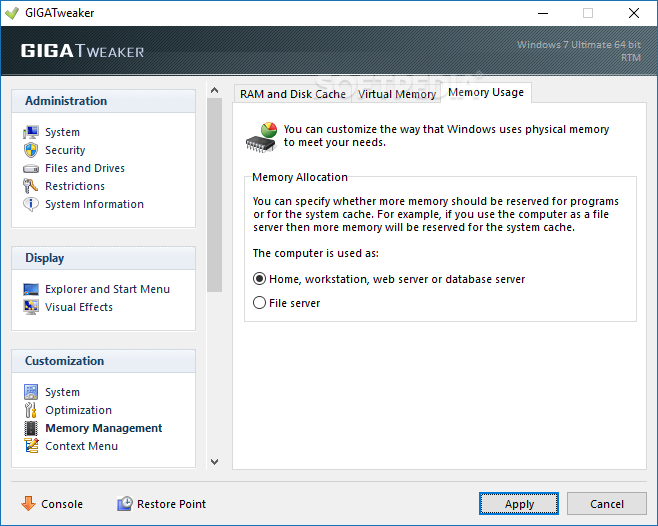Close the GIGATweaker window

tap(634, 13)
